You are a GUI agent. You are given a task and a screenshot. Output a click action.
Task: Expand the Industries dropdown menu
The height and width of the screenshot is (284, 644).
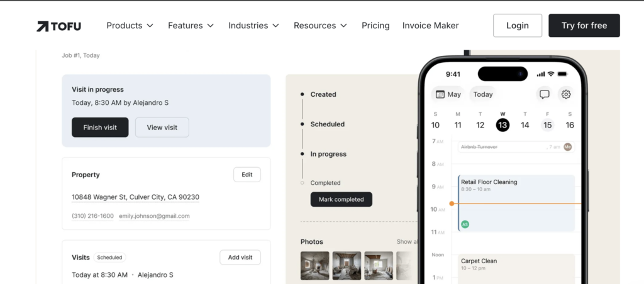click(x=254, y=25)
